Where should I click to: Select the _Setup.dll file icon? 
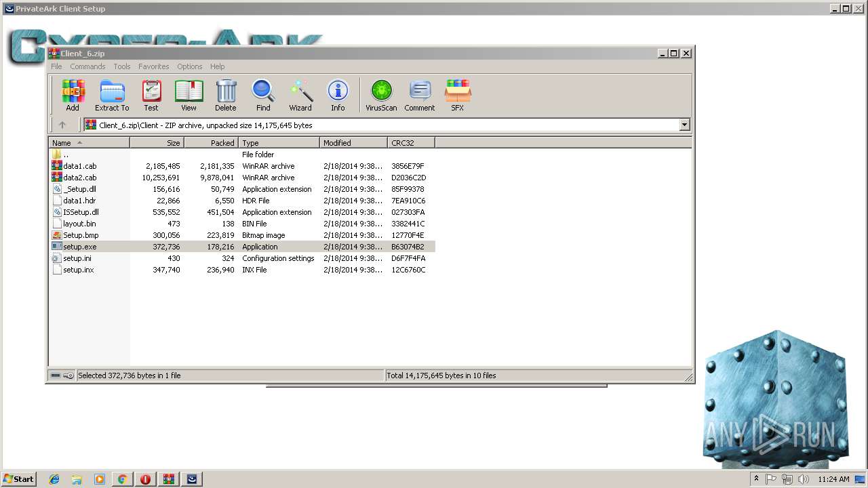[x=57, y=189]
